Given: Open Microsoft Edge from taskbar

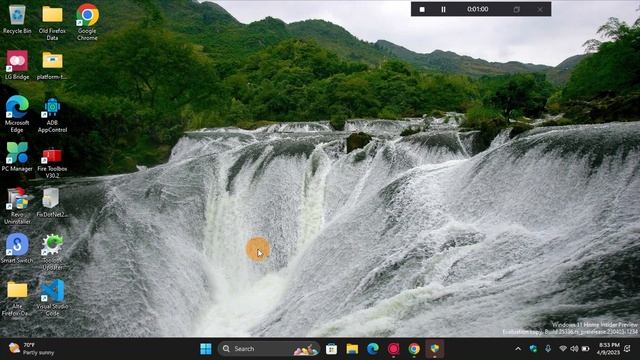Looking at the screenshot, I should 373,349.
